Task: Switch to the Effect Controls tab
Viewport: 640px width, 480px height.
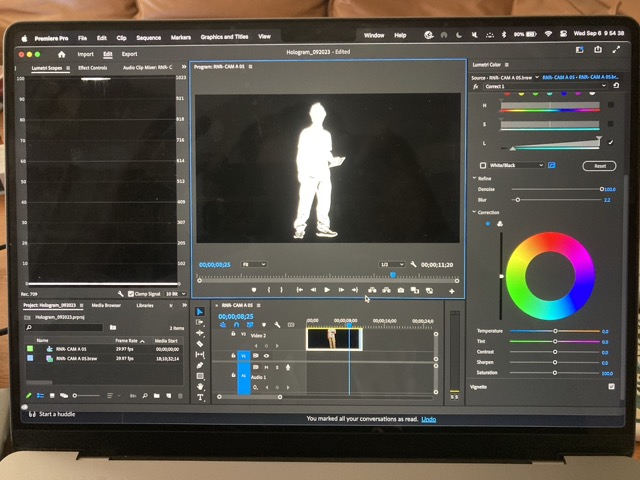Action: pyautogui.click(x=92, y=68)
